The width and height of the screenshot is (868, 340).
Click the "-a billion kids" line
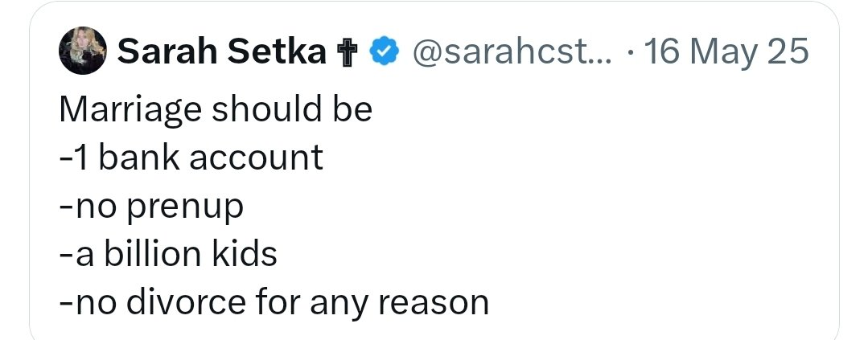coord(168,254)
